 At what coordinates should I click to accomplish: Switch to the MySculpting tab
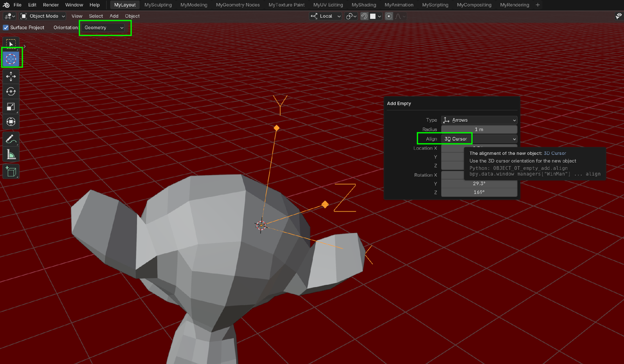coord(158,5)
